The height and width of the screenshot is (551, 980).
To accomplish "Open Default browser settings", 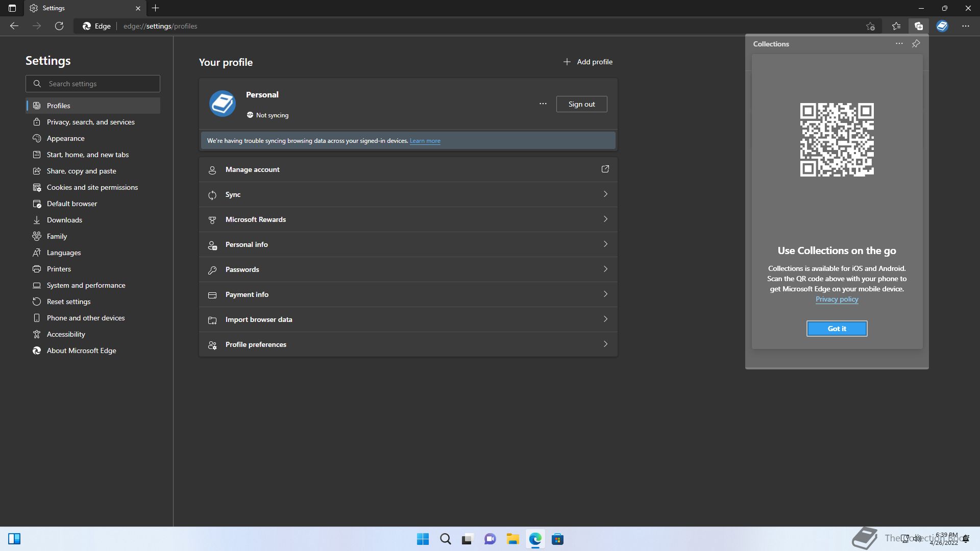I will coord(93,204).
